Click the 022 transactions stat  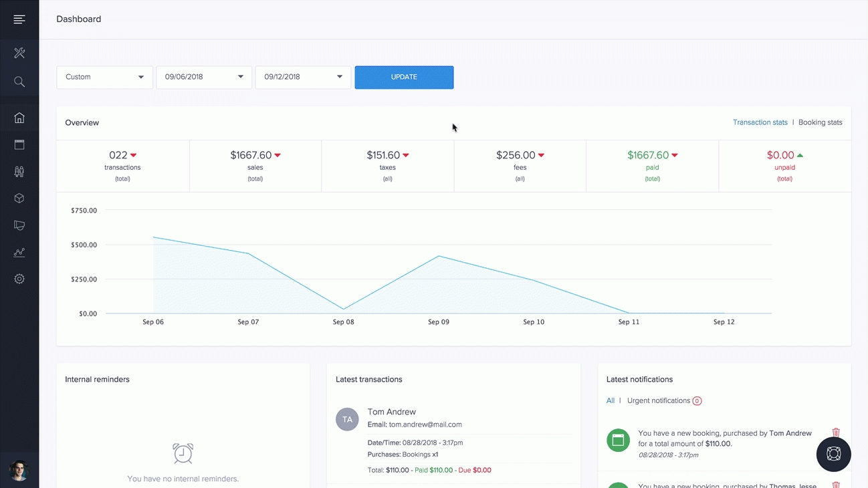click(122, 166)
